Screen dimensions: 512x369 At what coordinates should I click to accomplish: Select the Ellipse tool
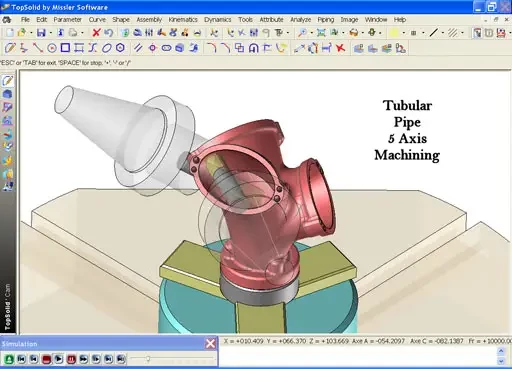tap(106, 48)
